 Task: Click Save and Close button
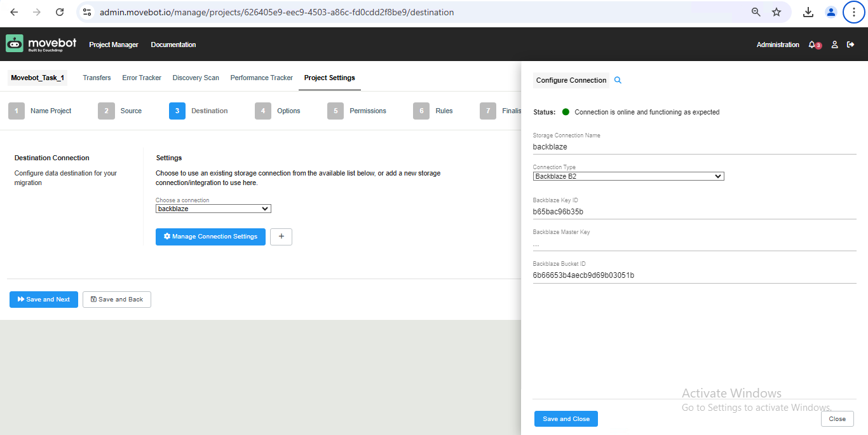(566, 418)
